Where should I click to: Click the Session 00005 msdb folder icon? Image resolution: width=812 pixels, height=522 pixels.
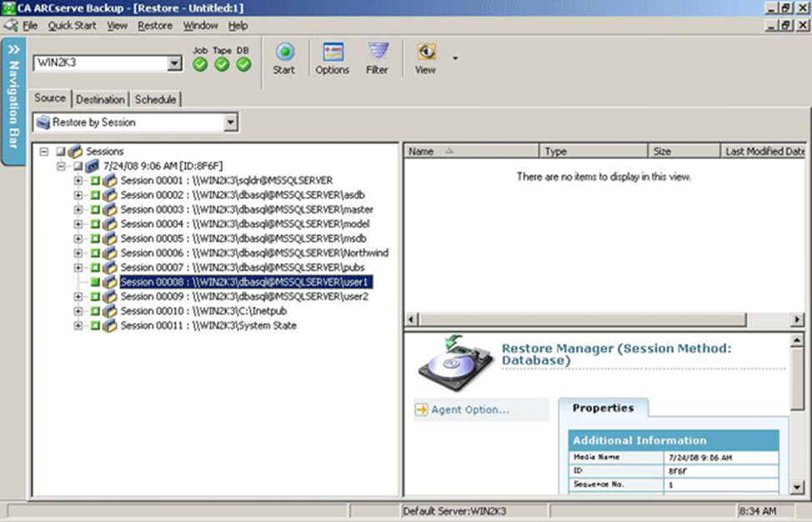pos(110,238)
